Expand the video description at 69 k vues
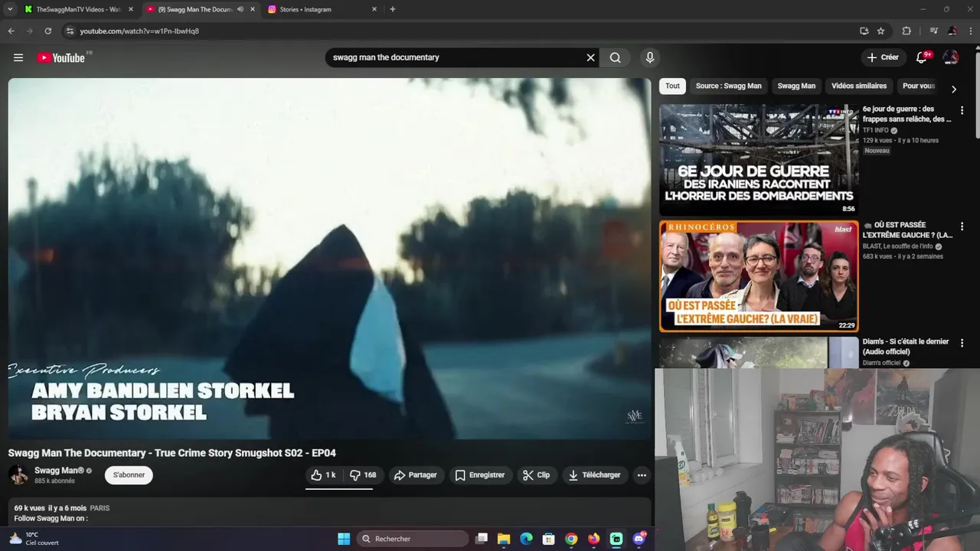 pyautogui.click(x=329, y=513)
